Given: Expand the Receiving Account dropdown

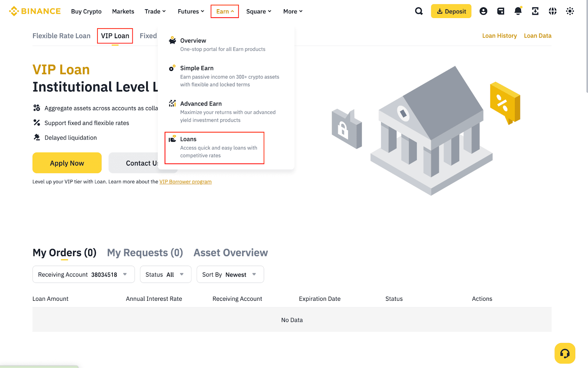Looking at the screenshot, I should [x=83, y=274].
